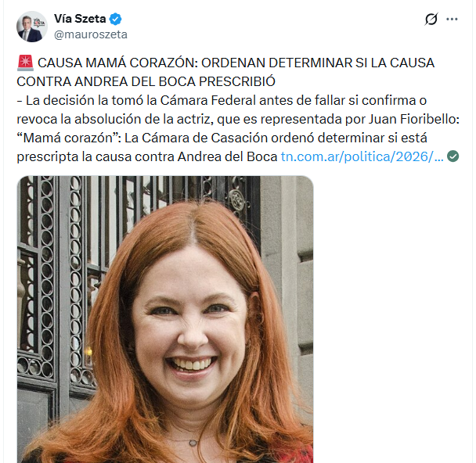Click the name Juan Fioribello in the tweet
The image size is (476, 463).
[x=413, y=119]
